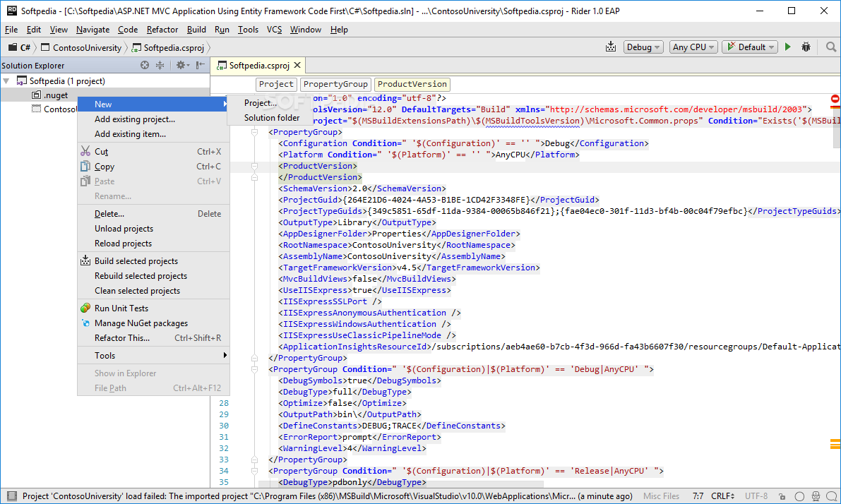Viewport: 841px width, 504px height.
Task: Open the Default run configuration dropdown
Action: 750,47
